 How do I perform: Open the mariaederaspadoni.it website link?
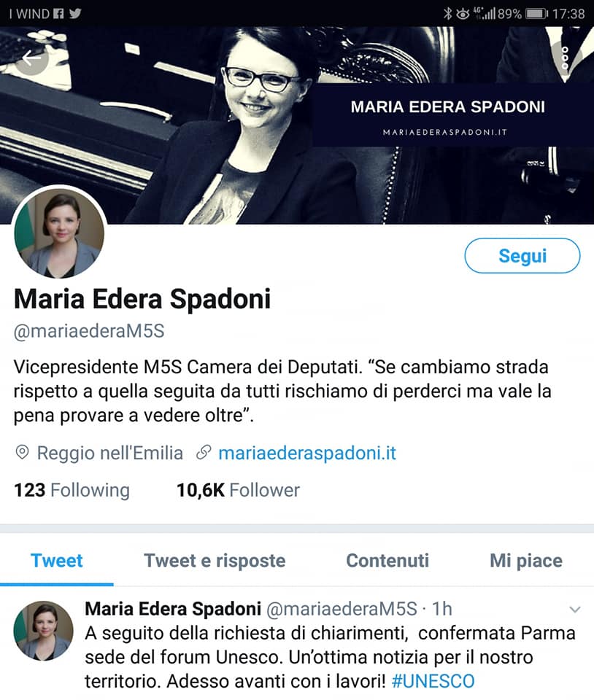click(x=306, y=453)
